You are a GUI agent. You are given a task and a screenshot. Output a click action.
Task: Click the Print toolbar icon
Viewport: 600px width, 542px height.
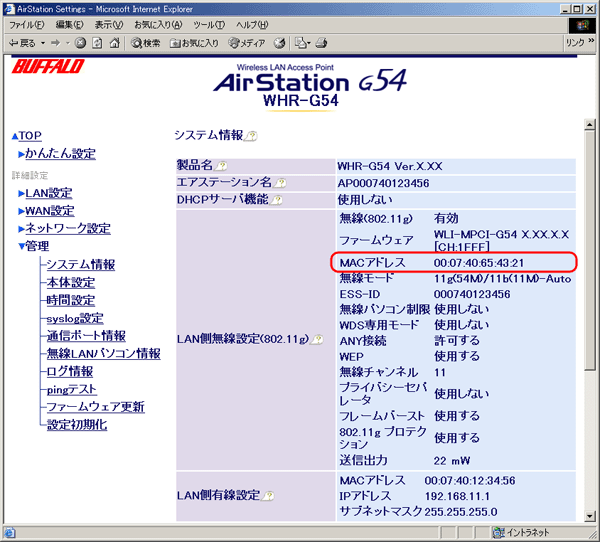tap(321, 43)
